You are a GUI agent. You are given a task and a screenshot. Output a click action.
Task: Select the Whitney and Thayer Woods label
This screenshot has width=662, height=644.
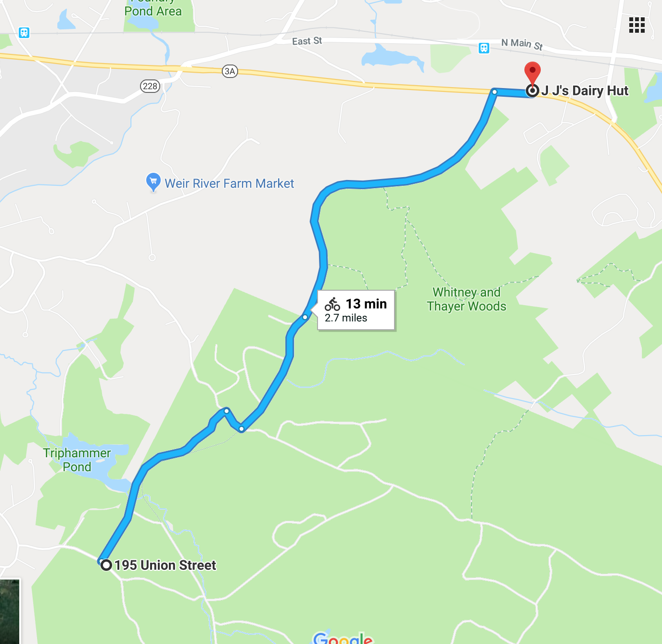(x=467, y=299)
